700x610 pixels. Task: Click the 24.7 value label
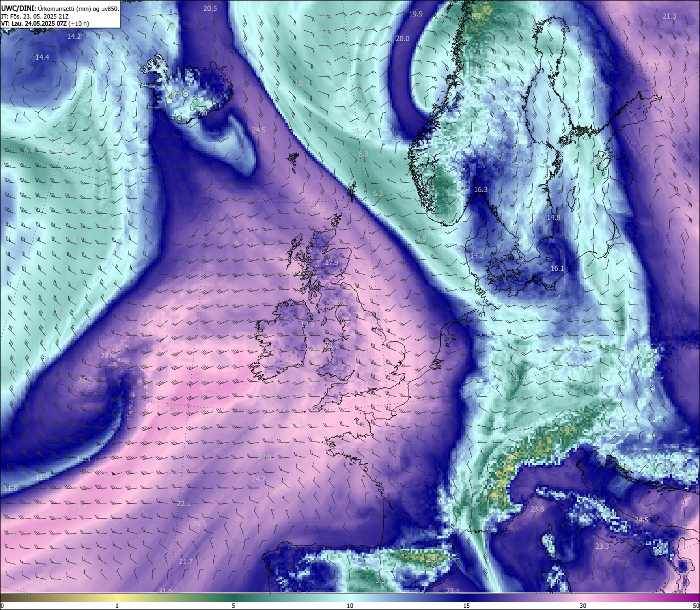pos(259,479)
